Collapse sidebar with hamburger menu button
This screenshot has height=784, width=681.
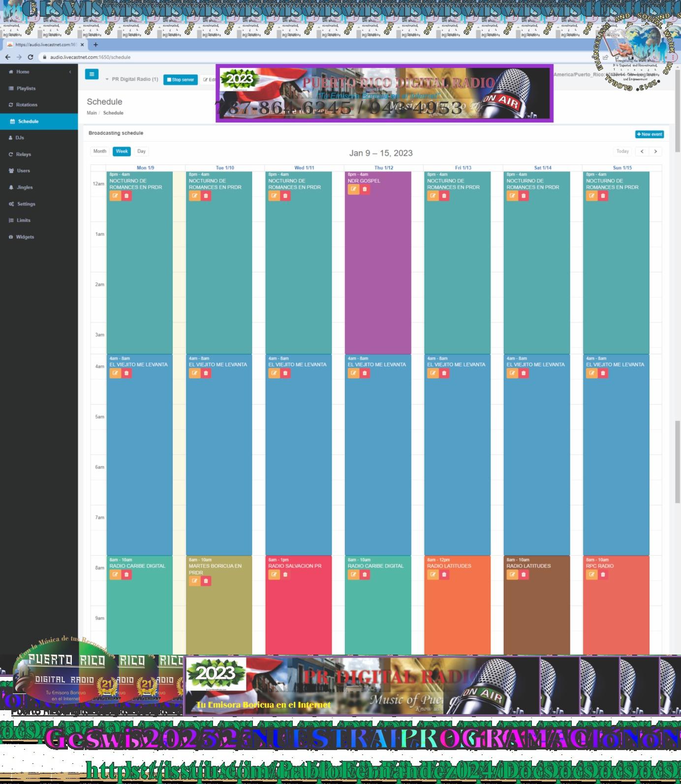pyautogui.click(x=92, y=74)
